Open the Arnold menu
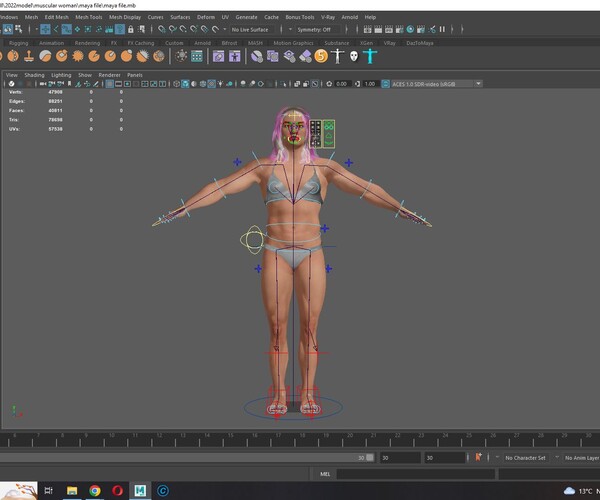 click(350, 17)
